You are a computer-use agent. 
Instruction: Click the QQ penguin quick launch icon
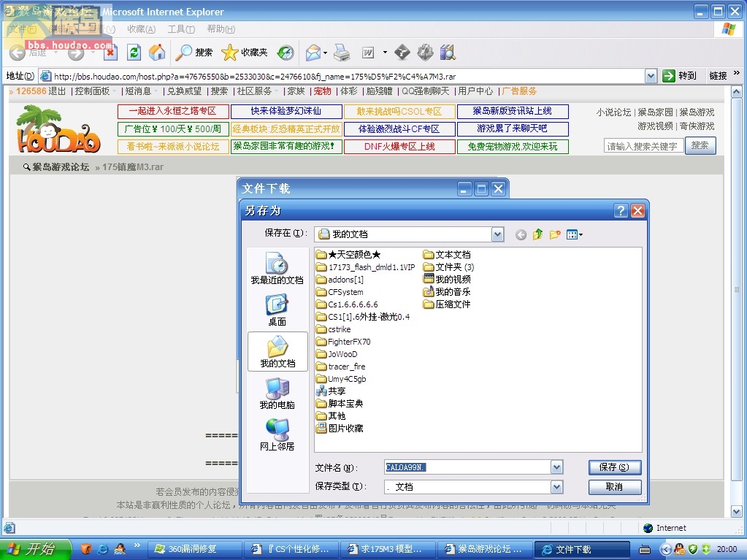pos(120,549)
